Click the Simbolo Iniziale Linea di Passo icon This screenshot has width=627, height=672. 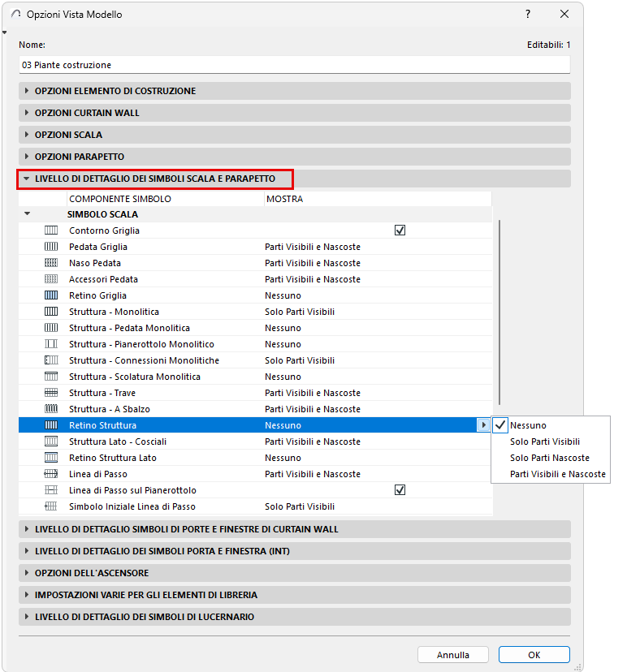[x=51, y=506]
